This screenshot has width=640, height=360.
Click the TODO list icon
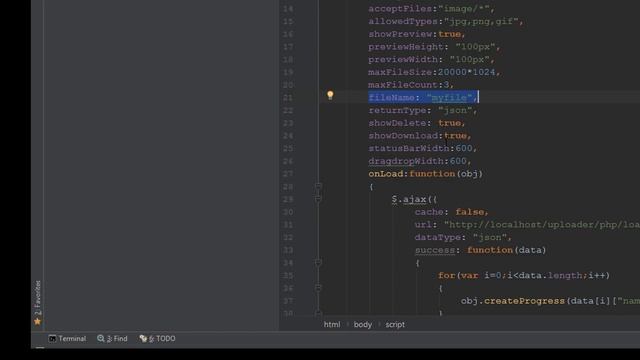coord(143,338)
